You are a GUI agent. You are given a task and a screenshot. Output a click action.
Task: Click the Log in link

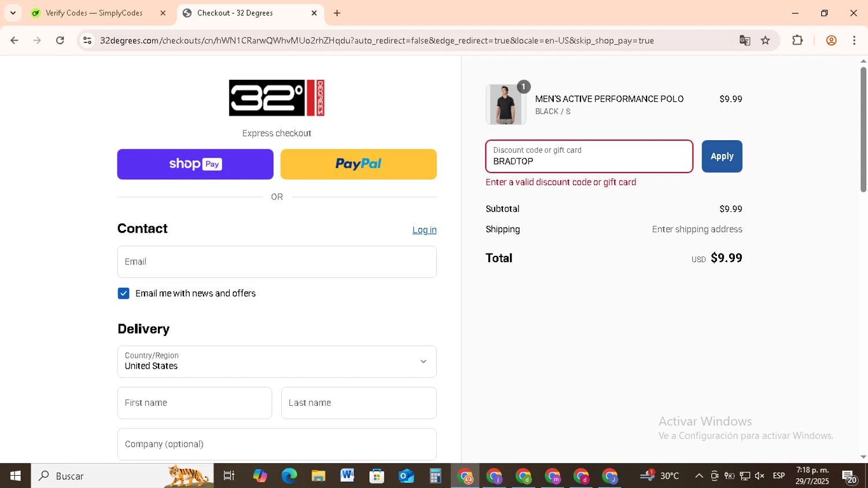424,230
